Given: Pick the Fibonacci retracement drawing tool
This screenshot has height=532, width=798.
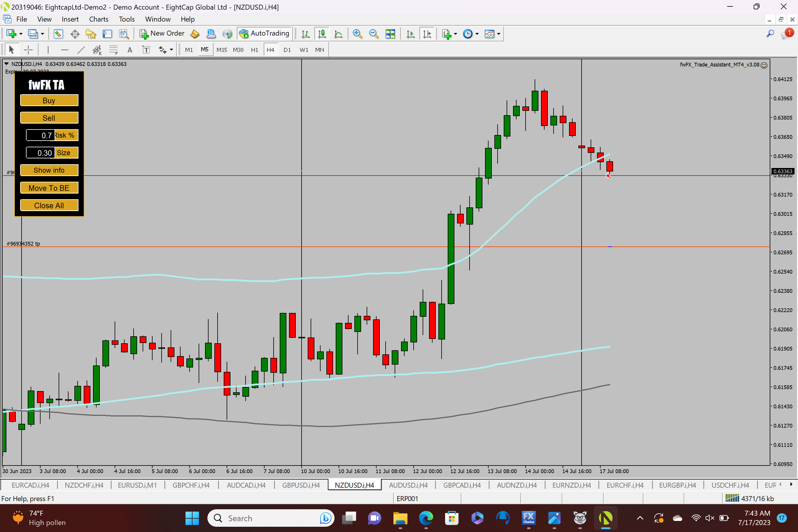Looking at the screenshot, I should (x=113, y=50).
